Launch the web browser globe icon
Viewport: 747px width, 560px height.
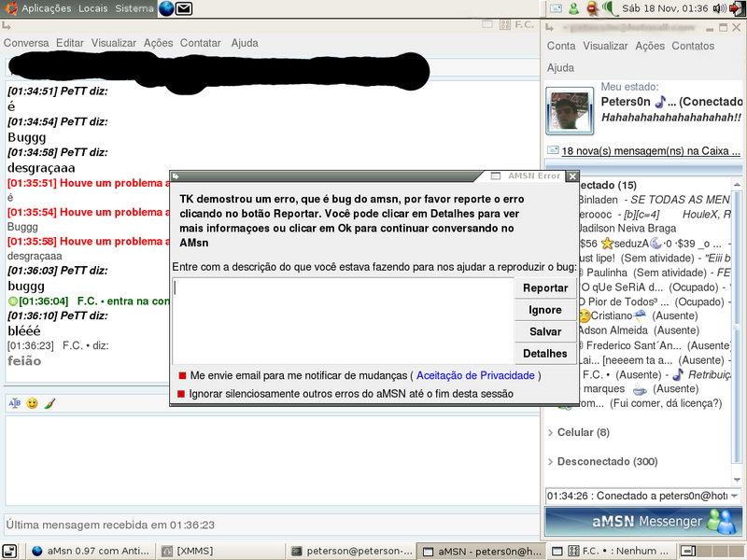(166, 8)
